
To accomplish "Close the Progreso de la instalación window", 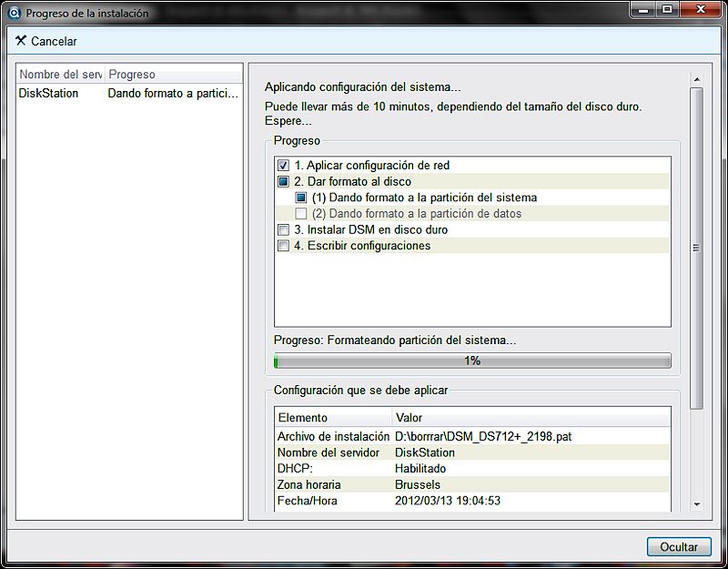I will click(701, 10).
